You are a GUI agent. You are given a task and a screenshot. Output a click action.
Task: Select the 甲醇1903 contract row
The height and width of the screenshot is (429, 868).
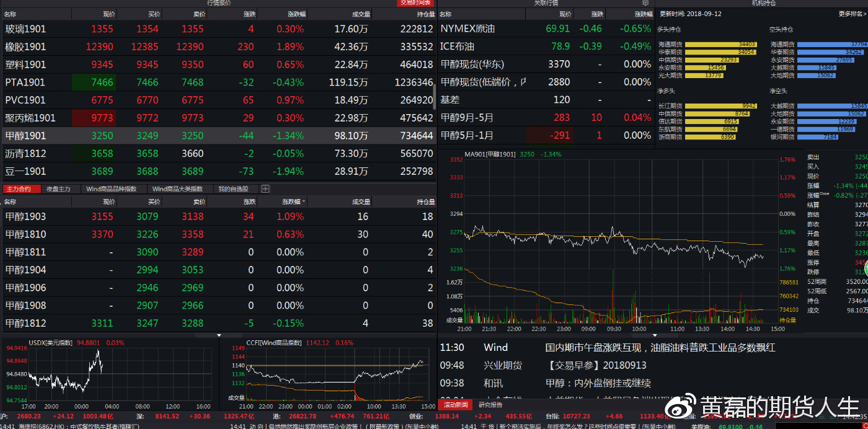218,216
